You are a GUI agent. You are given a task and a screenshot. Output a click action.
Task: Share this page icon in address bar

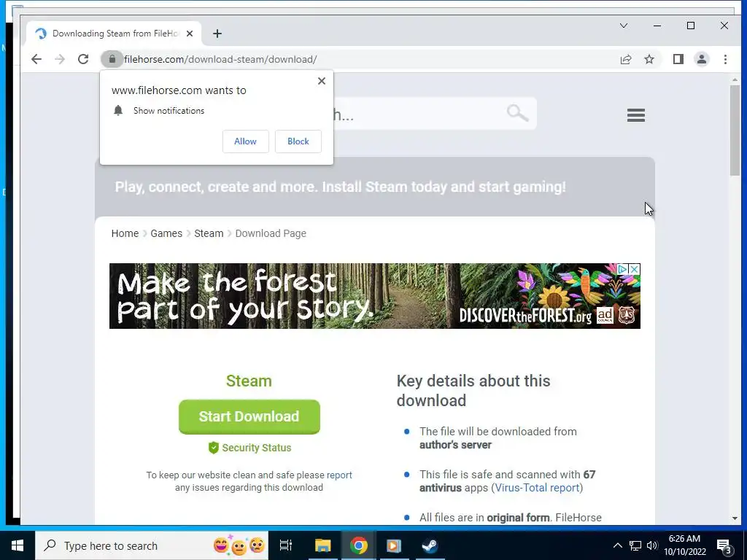point(626,59)
